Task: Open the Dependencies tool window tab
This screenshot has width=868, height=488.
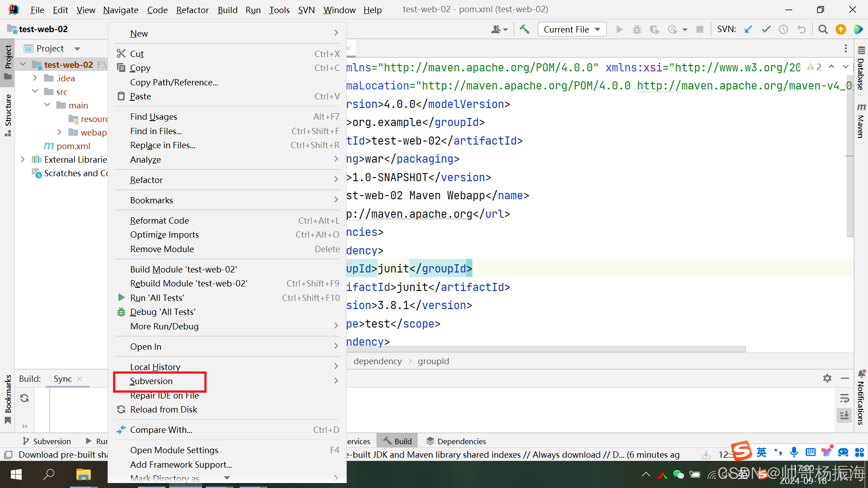Action: (x=456, y=441)
